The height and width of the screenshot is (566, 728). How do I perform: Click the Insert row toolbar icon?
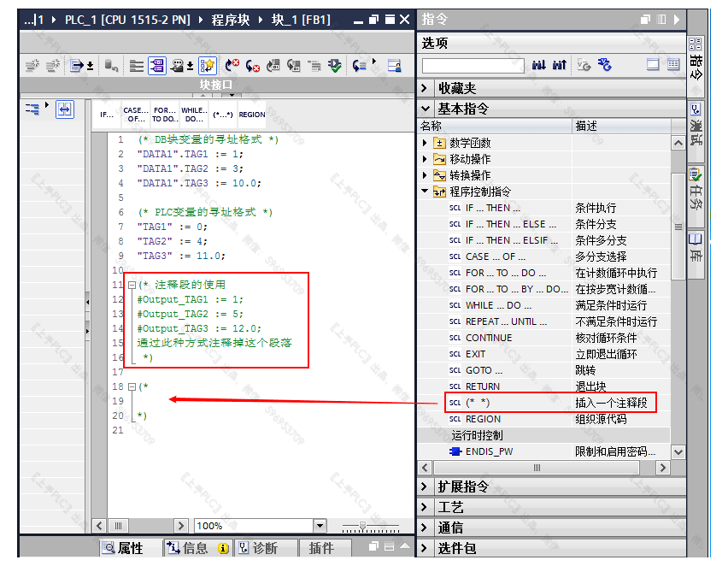(x=32, y=66)
